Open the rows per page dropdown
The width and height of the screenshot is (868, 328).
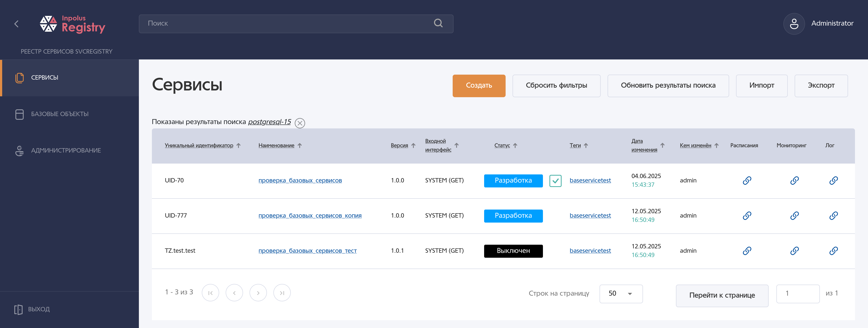[621, 294]
